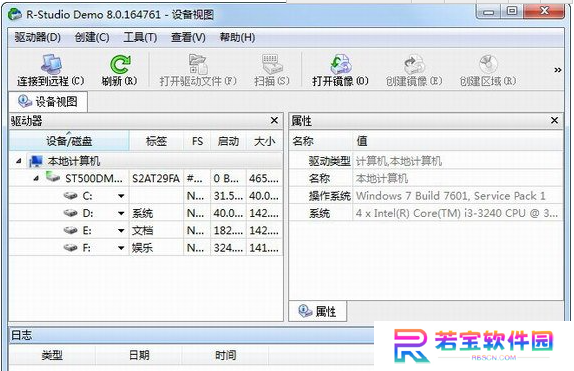Screen dimensions: 574x371
Task: Click the 时间 column header in log
Action: [x=225, y=355]
